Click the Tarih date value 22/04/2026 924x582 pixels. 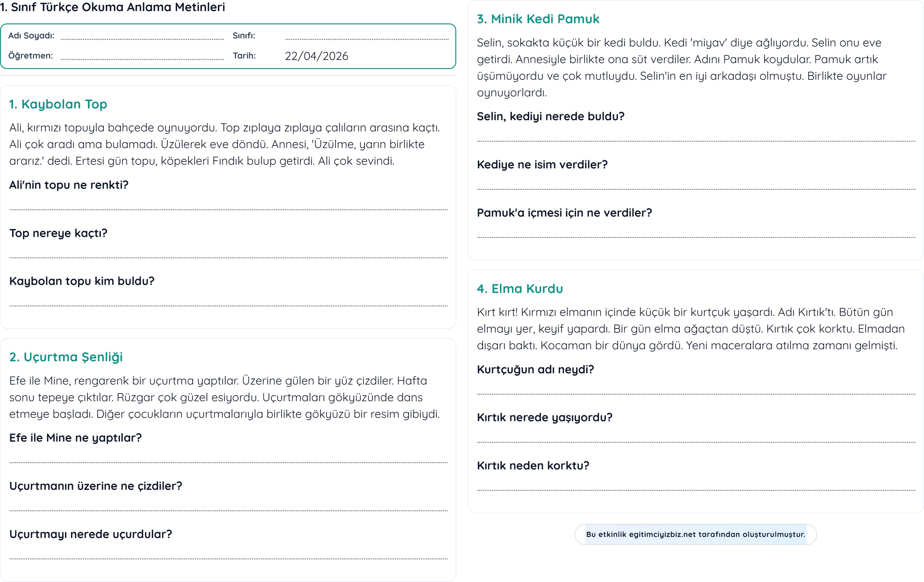(x=317, y=56)
